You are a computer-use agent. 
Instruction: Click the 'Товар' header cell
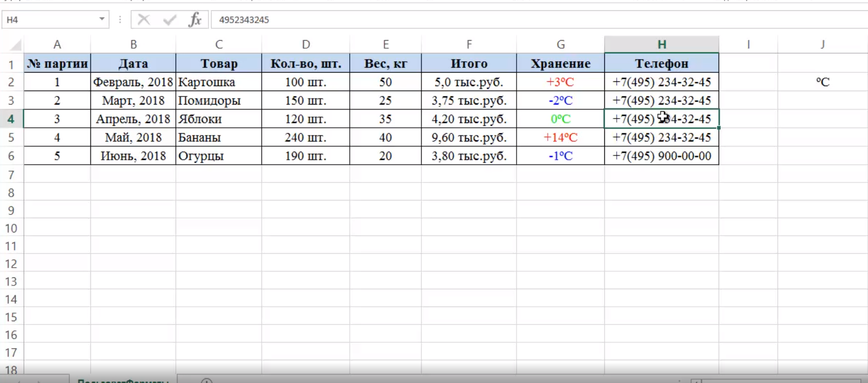tap(219, 63)
